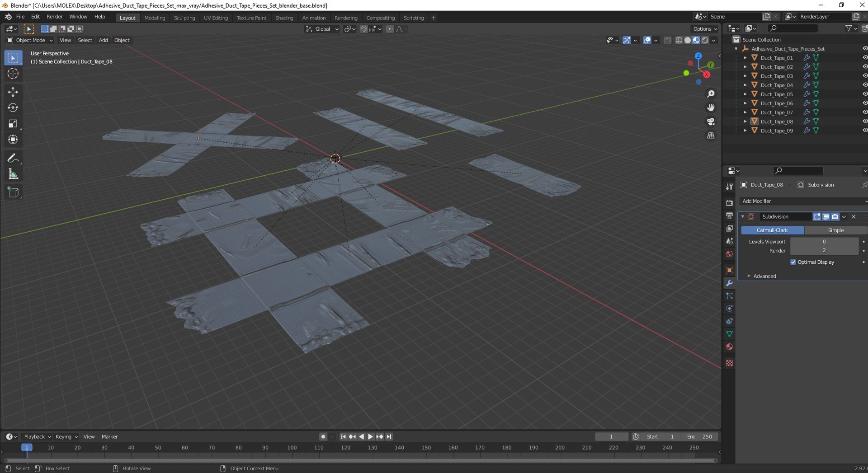Hide Duct_Tape_08 in viewport
The image size is (868, 473).
(864, 121)
